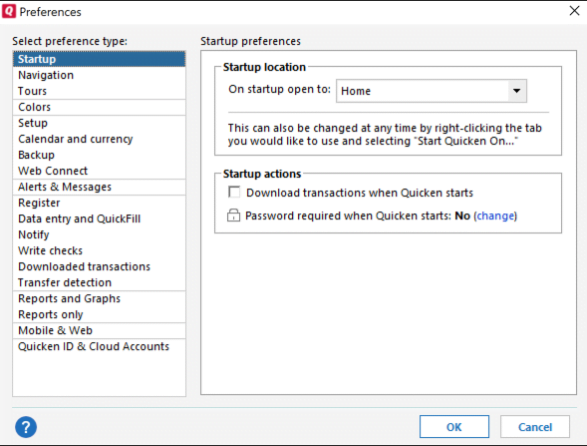Select Data entry and QuickFill
Screen dimensions: 587x446
click(99, 219)
